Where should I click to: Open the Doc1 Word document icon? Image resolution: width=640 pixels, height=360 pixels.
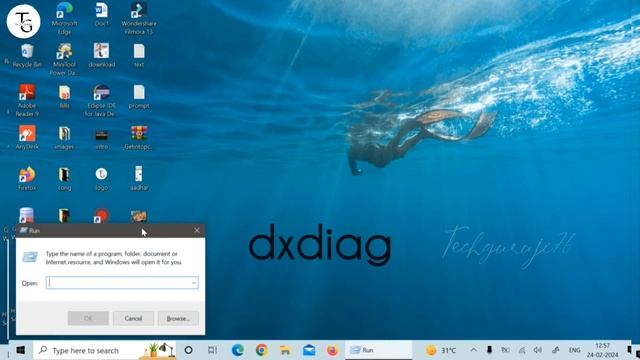101,14
